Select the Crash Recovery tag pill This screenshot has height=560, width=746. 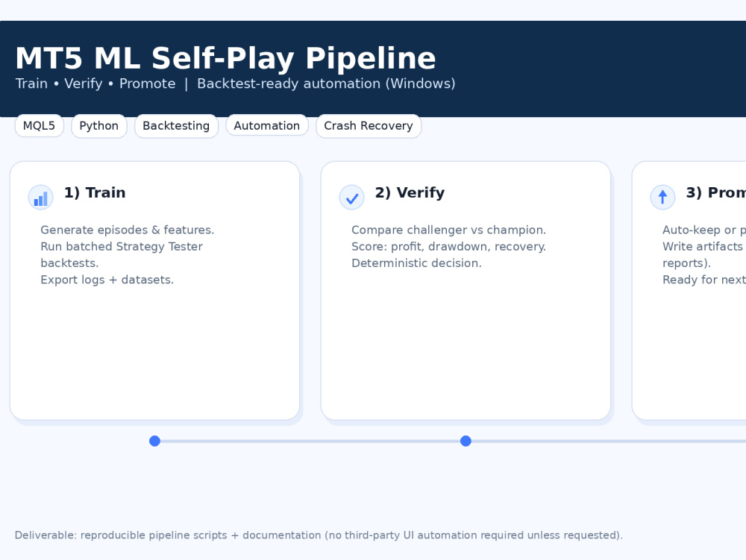369,126
